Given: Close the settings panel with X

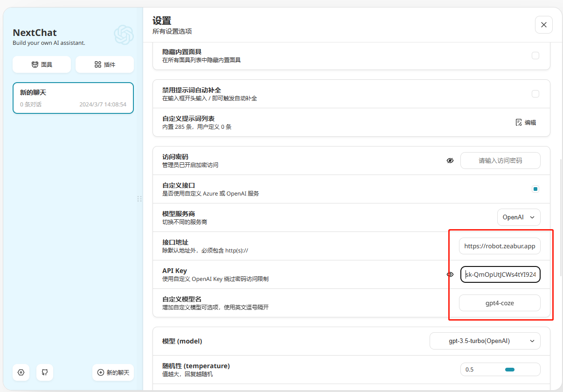Looking at the screenshot, I should (544, 25).
